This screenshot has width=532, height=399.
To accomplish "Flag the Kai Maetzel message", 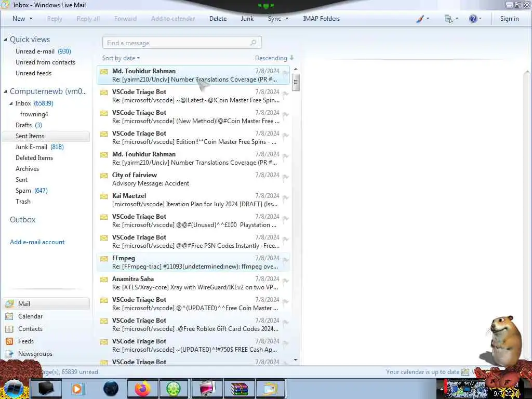I will (x=285, y=198).
